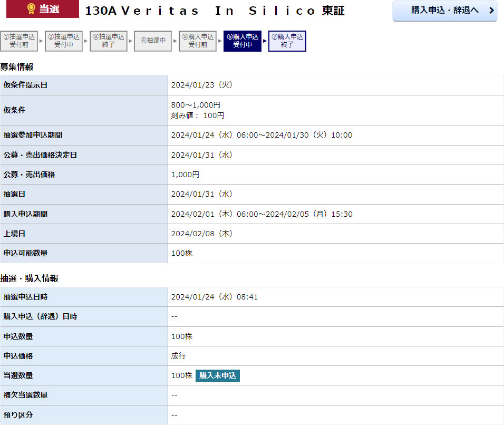Click the 申込可能数量 label
The height and width of the screenshot is (425, 504).
[25, 253]
